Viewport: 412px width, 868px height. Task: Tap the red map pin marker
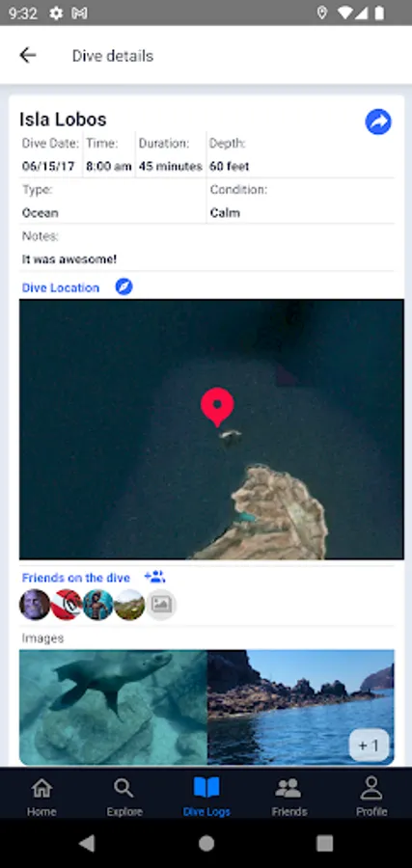pyautogui.click(x=217, y=406)
